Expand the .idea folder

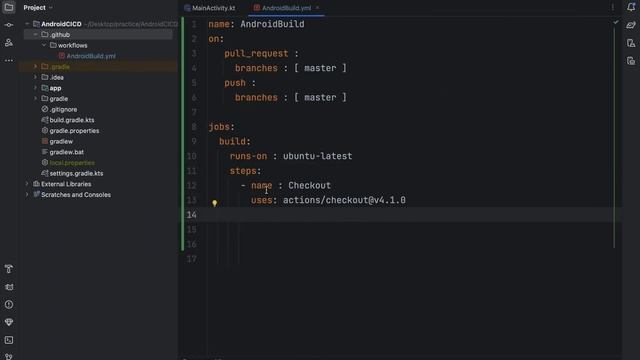click(x=36, y=77)
